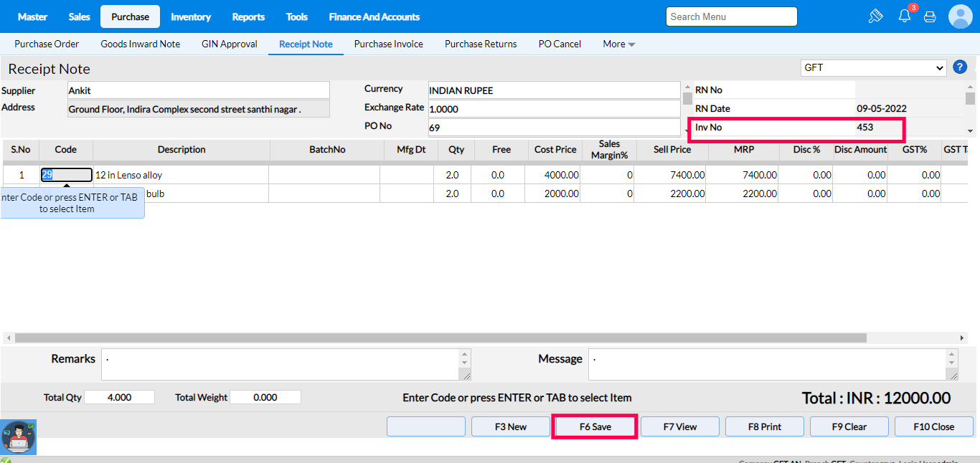Expand the More menu in Purchase submenu
The height and width of the screenshot is (463, 980).
(x=618, y=44)
